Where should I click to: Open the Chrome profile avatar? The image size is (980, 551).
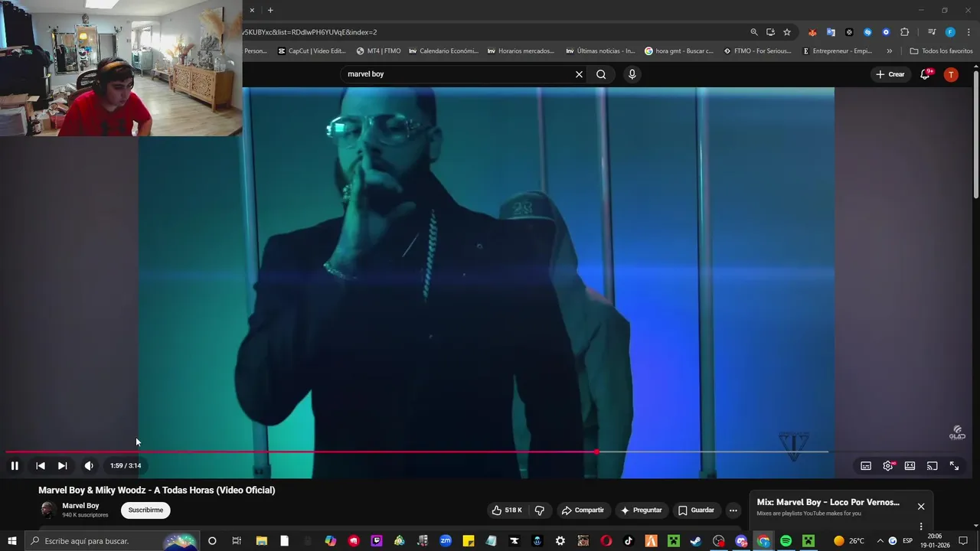pyautogui.click(x=950, y=32)
